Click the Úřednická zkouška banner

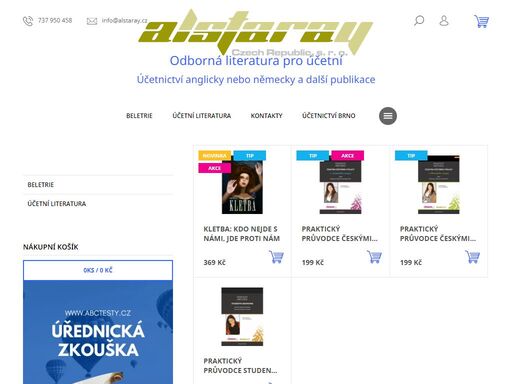(98, 332)
